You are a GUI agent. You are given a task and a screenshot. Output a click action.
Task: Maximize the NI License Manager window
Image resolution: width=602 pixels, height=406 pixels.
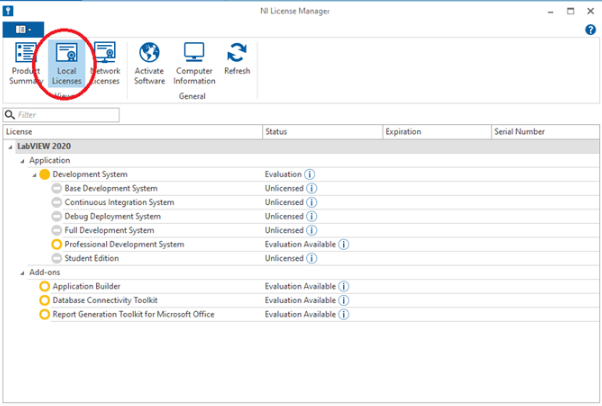(x=571, y=11)
